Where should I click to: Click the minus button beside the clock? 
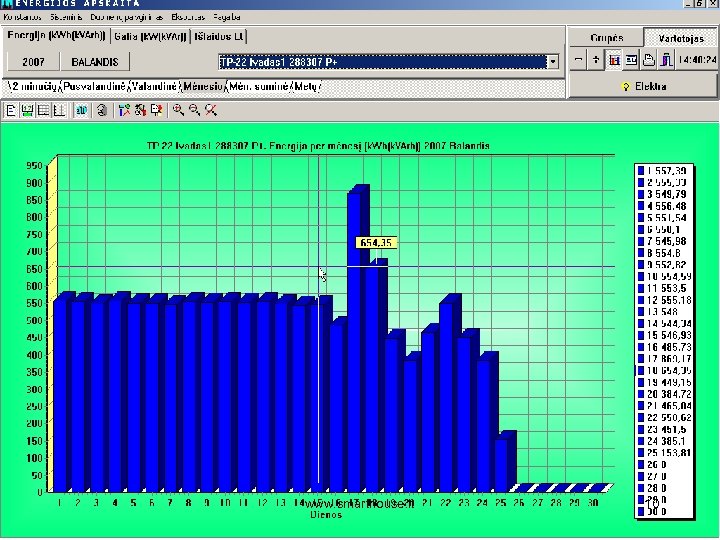(579, 60)
